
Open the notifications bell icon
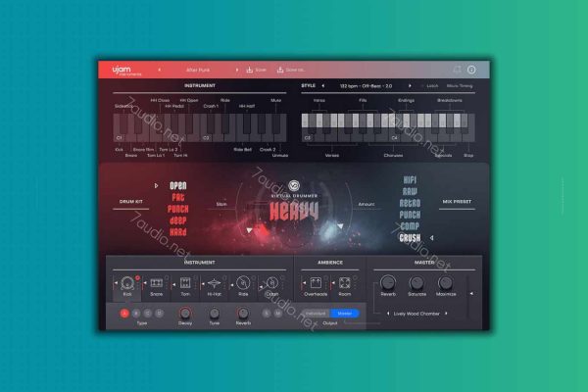click(457, 70)
